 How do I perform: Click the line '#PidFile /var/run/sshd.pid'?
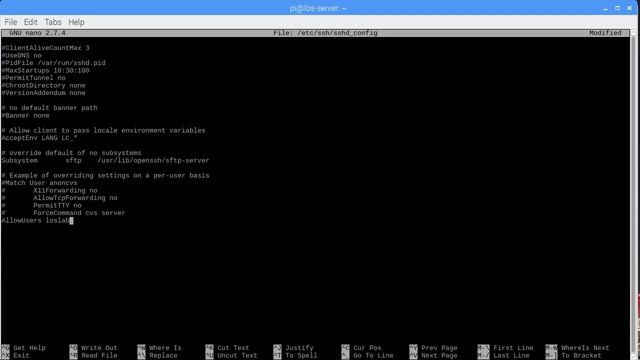click(53, 63)
